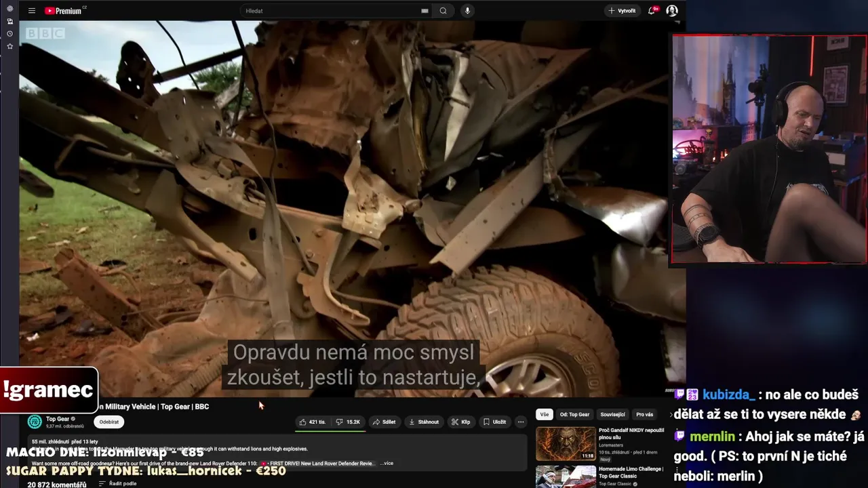This screenshot has width=868, height=488.
Task: Click the video title Military Vehicle | Top Gear | BBC
Action: (x=153, y=406)
